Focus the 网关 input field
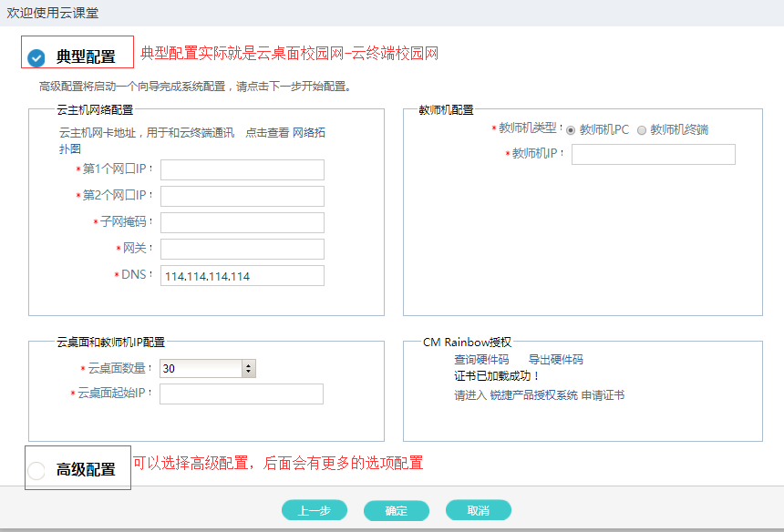784x532 pixels. coord(242,250)
